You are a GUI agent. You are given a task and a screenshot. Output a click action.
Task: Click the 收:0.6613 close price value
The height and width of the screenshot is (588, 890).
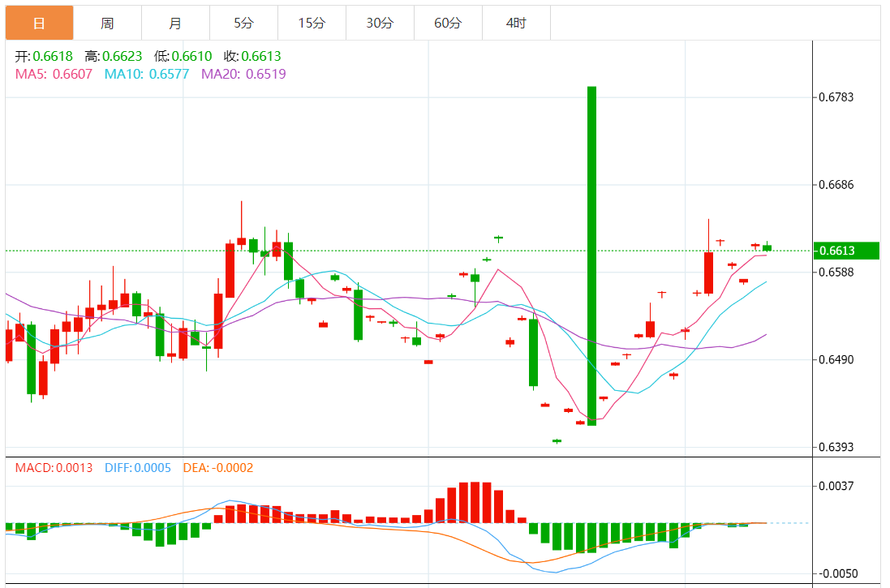coord(252,56)
